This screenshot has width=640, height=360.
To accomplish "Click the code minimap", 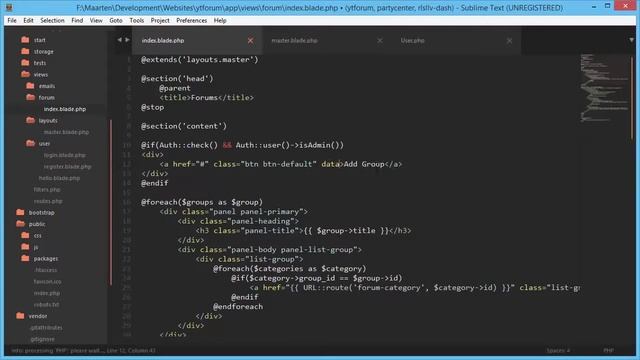I will point(604,88).
